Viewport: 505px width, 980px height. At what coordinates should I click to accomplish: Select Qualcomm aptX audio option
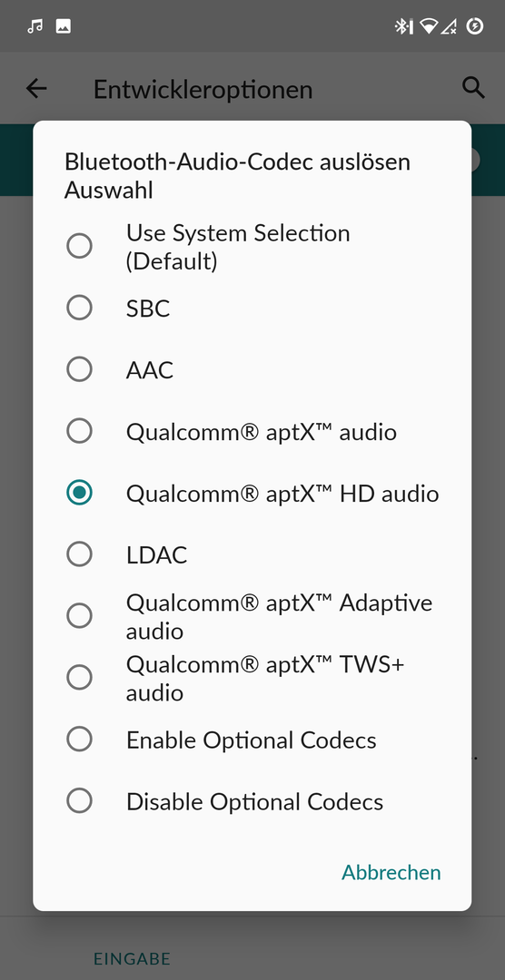point(252,431)
